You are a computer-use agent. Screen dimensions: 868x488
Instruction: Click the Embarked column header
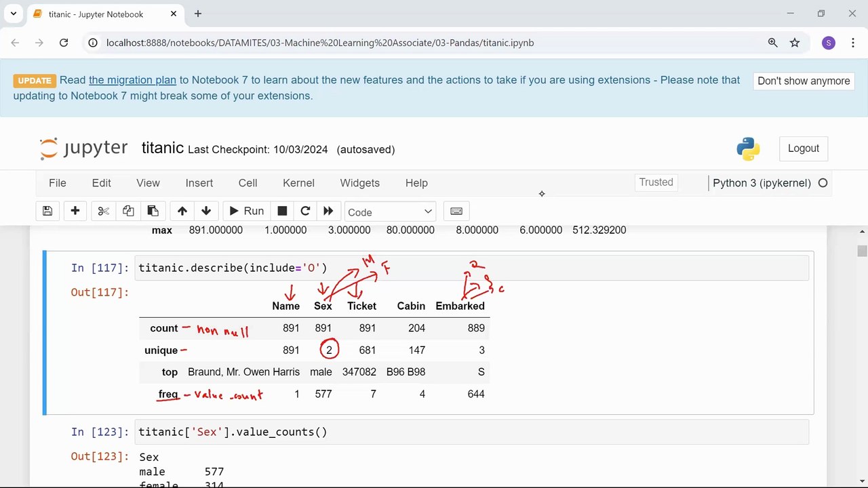[460, 306]
